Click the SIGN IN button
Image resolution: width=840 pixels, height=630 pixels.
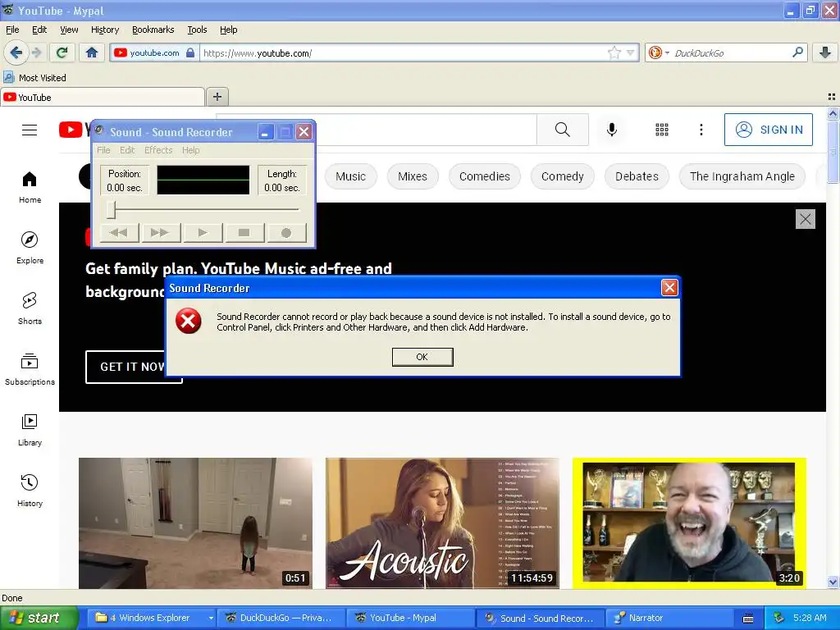pos(768,130)
